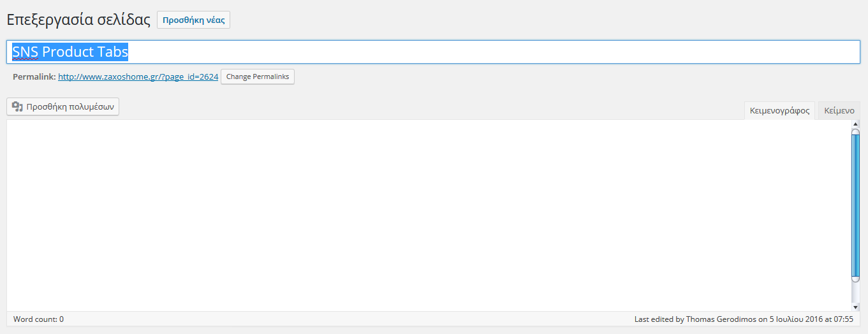The image size is (868, 334).
Task: Click the editor scrollbar down arrow
Action: 855,307
